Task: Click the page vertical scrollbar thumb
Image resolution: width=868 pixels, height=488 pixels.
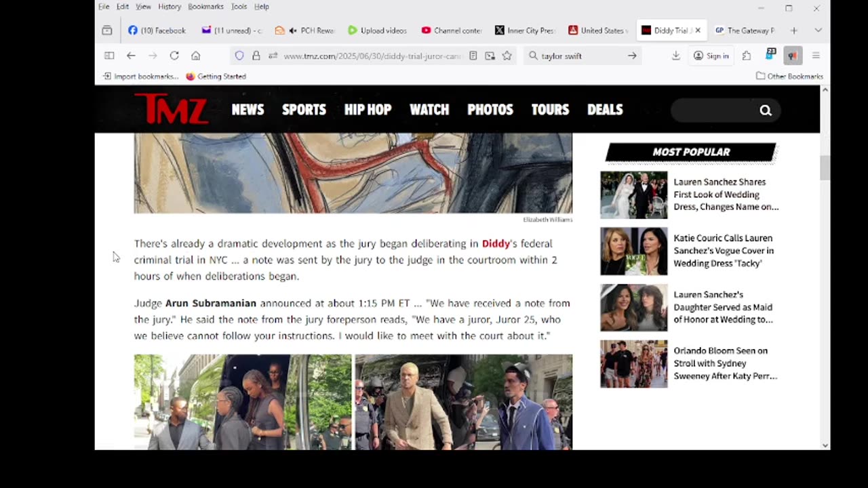Action: [x=825, y=168]
